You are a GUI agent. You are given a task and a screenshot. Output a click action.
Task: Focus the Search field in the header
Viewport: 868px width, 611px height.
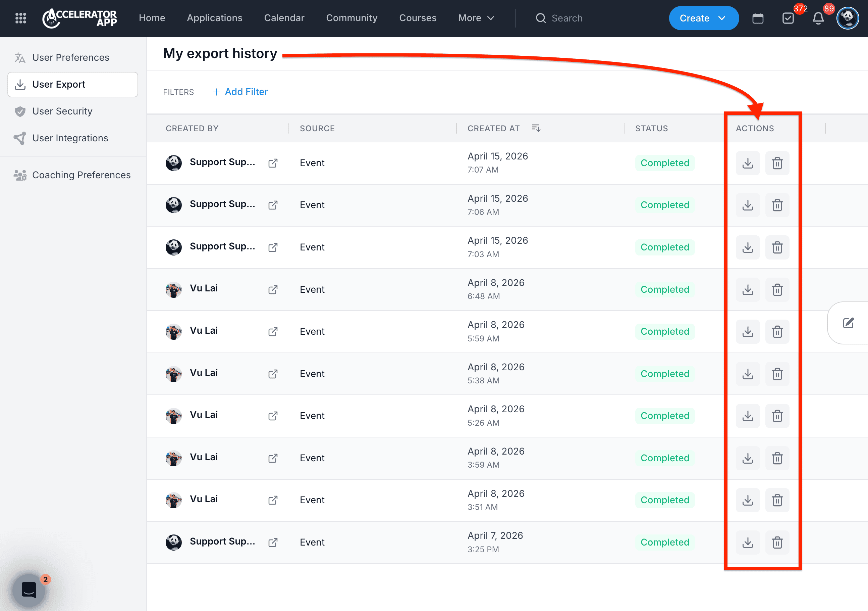click(567, 18)
